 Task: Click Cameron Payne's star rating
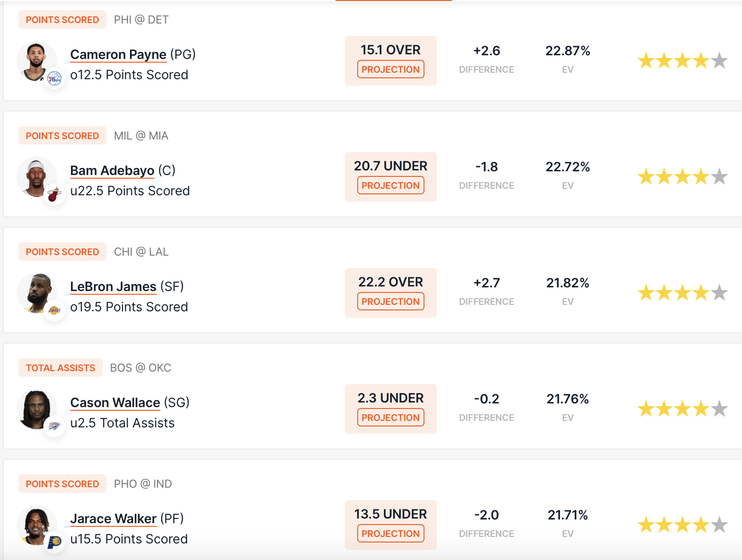pyautogui.click(x=682, y=61)
